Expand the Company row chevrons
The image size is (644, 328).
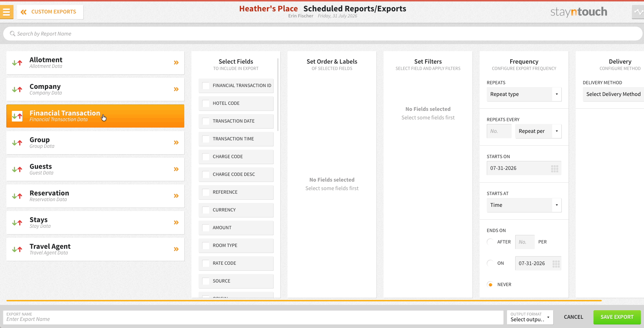pos(176,89)
